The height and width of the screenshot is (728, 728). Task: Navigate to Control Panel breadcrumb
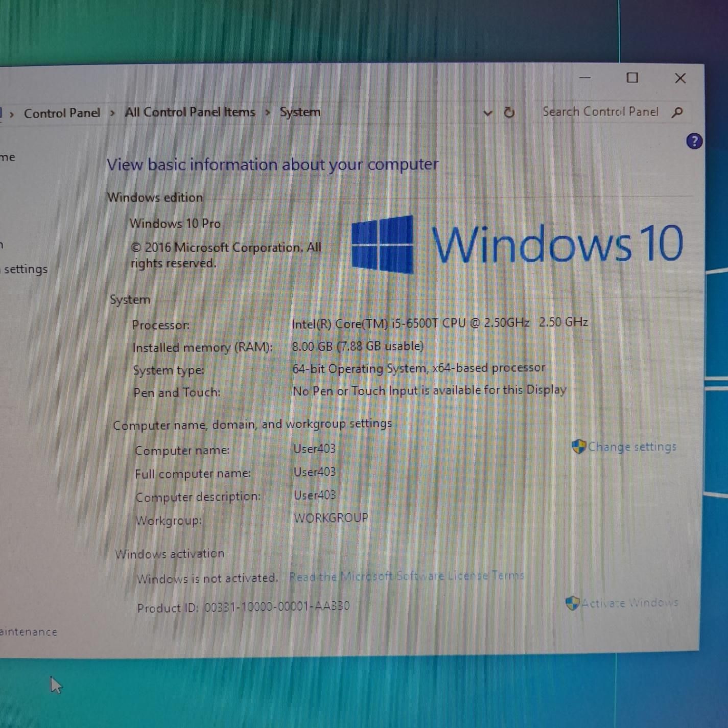[x=62, y=113]
